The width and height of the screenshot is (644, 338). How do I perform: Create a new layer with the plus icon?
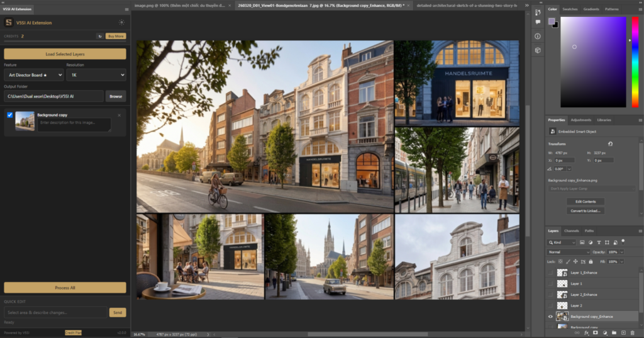623,332
